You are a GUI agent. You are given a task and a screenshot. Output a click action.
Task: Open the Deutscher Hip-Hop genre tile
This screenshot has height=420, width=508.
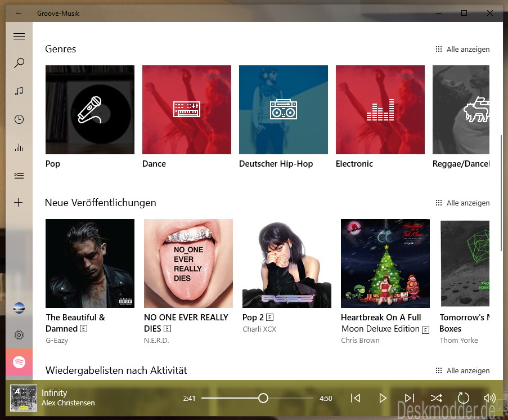pos(284,110)
